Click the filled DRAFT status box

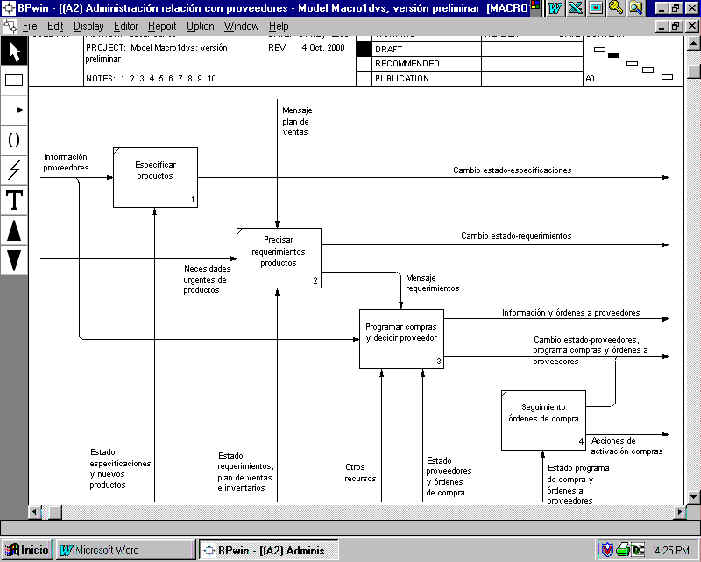[363, 49]
